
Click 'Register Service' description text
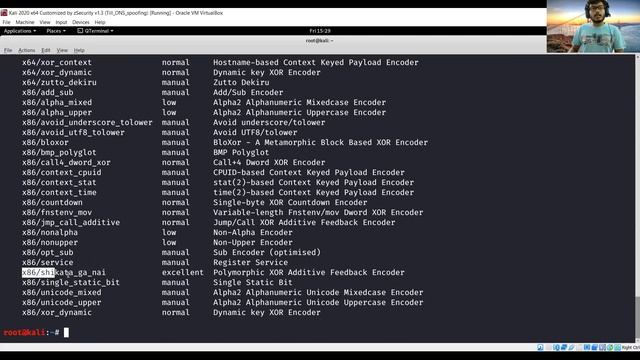pos(250,262)
